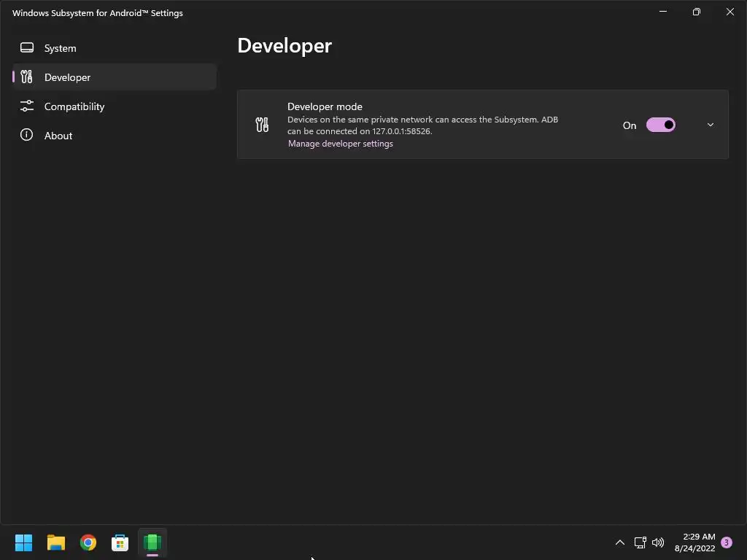Image resolution: width=747 pixels, height=560 pixels.
Task: Click the ADB address description text
Action: point(422,125)
